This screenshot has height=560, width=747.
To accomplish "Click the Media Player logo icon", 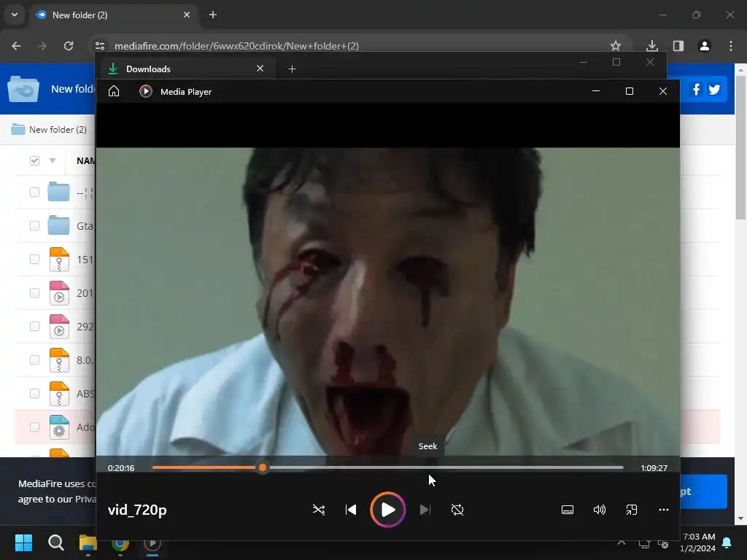I will pyautogui.click(x=146, y=91).
